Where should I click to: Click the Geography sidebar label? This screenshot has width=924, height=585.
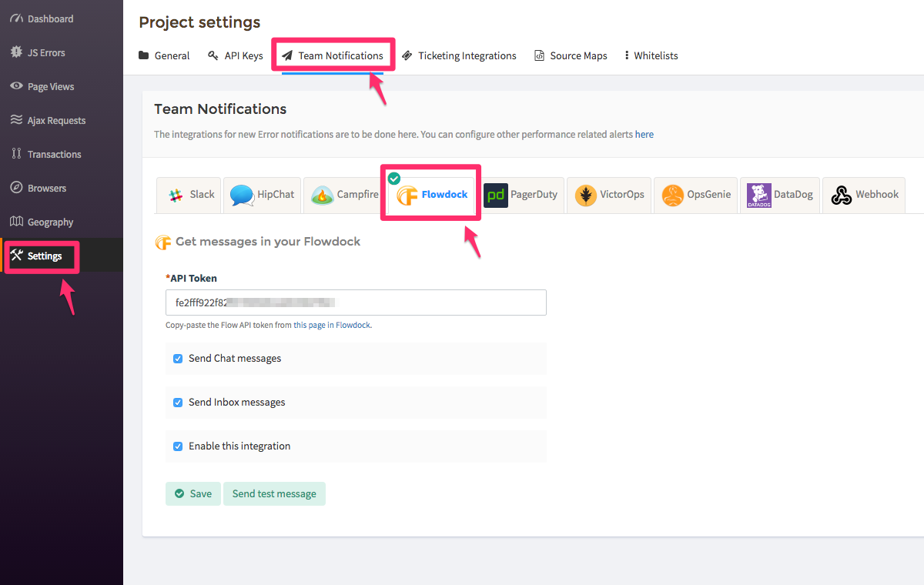[50, 222]
